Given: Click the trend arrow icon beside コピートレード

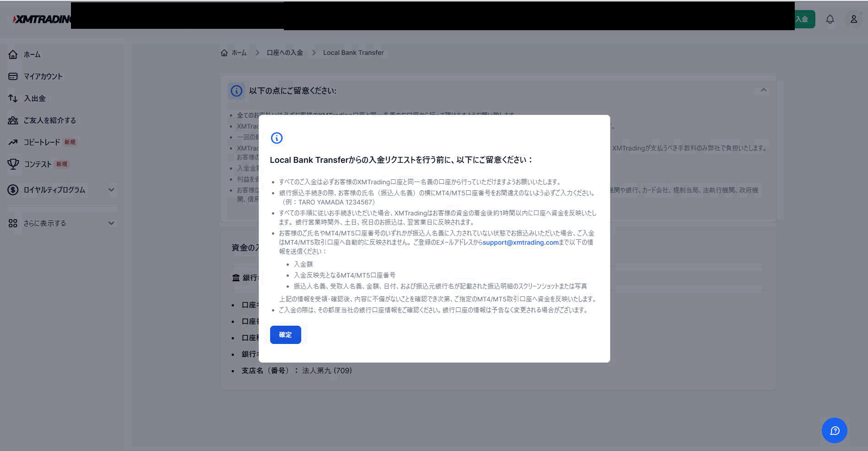Looking at the screenshot, I should [13, 142].
